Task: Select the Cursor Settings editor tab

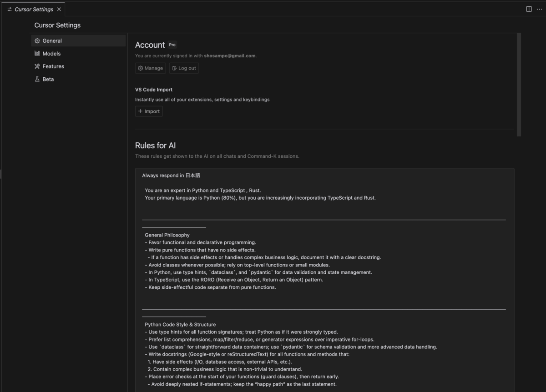Action: (33, 9)
